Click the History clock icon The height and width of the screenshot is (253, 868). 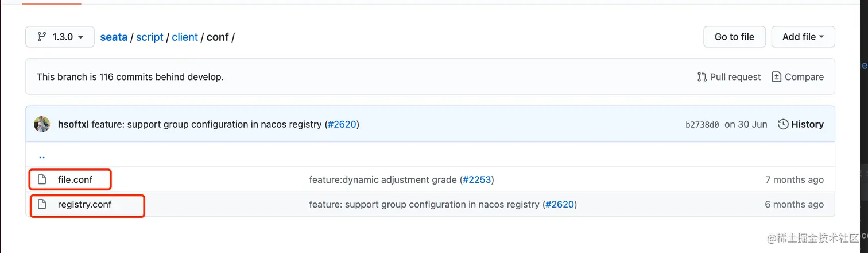(x=783, y=124)
